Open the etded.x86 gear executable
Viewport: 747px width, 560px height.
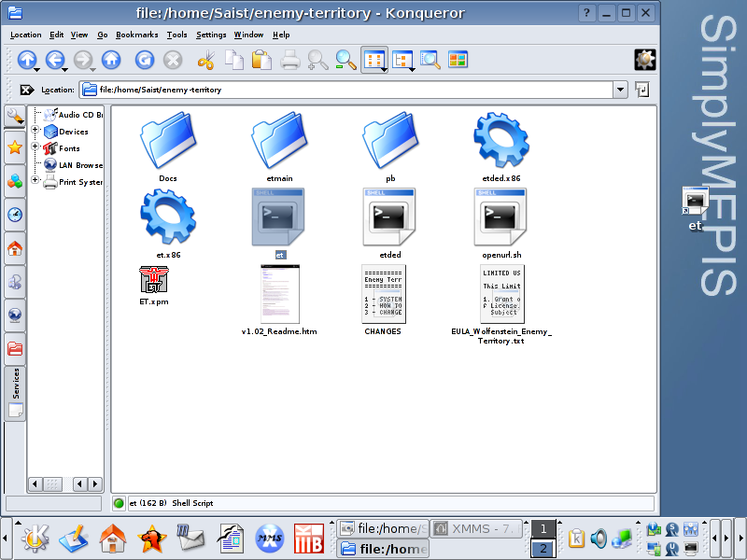coord(501,140)
